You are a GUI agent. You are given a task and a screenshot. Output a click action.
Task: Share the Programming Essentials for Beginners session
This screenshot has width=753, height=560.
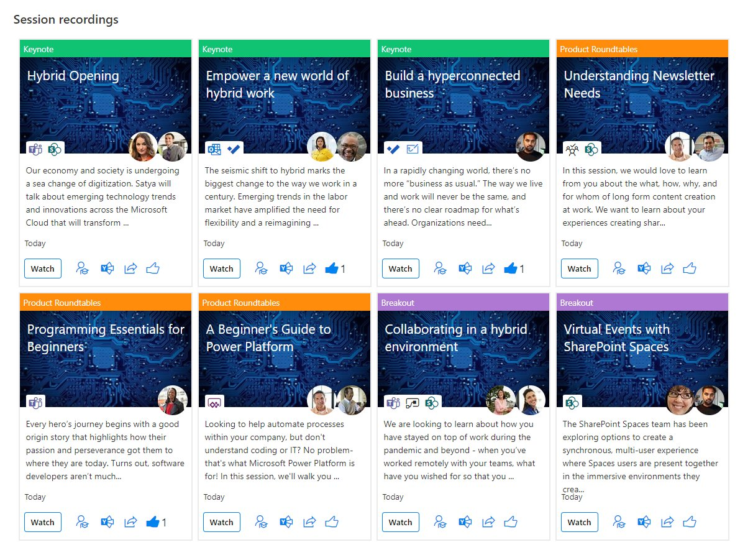click(130, 522)
